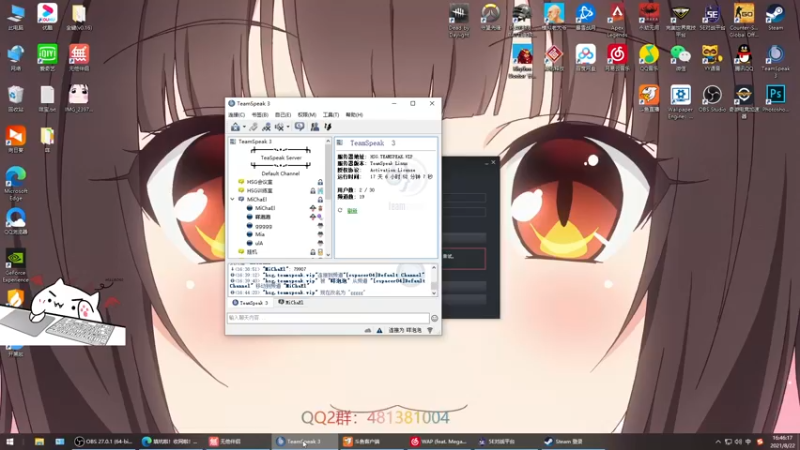Select user Mia in the channel tree
The height and width of the screenshot is (450, 800).
[x=260, y=235]
